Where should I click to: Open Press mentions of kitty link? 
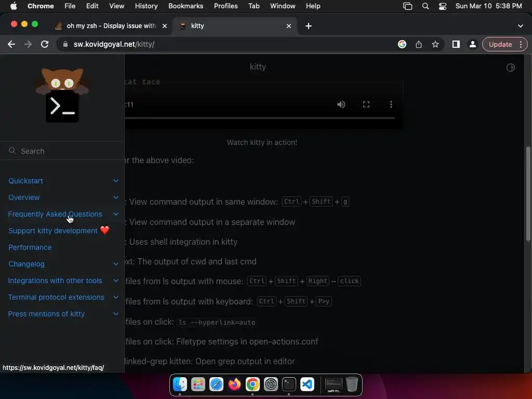[x=46, y=313]
